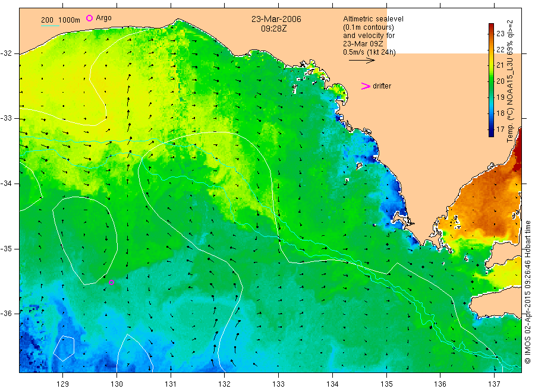The image size is (535, 392).
Task: Click the longitude label 132
Action: coord(225,384)
